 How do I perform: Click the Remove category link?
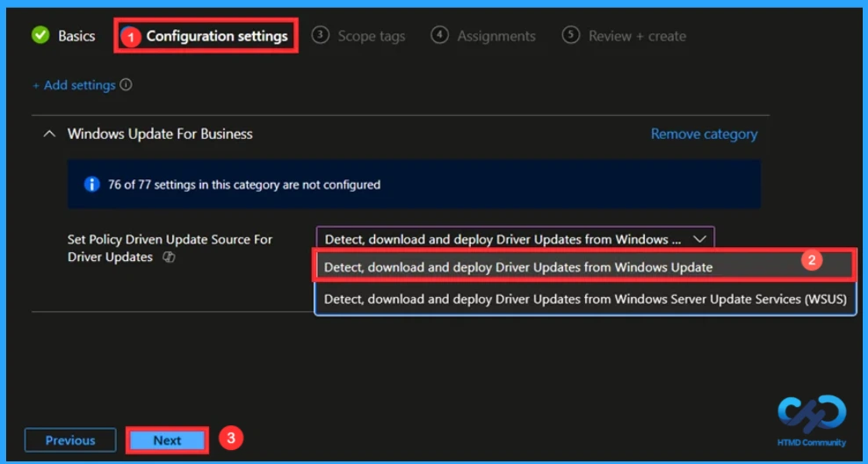pyautogui.click(x=704, y=134)
